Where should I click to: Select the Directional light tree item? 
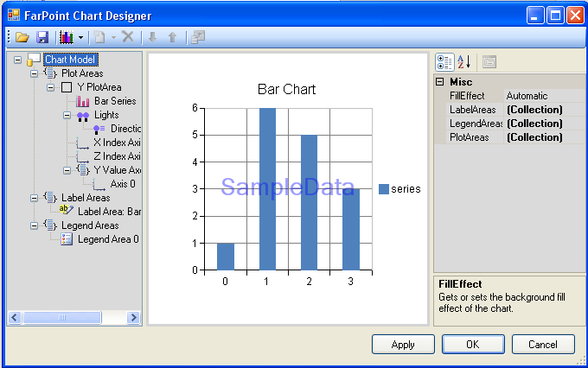point(125,129)
